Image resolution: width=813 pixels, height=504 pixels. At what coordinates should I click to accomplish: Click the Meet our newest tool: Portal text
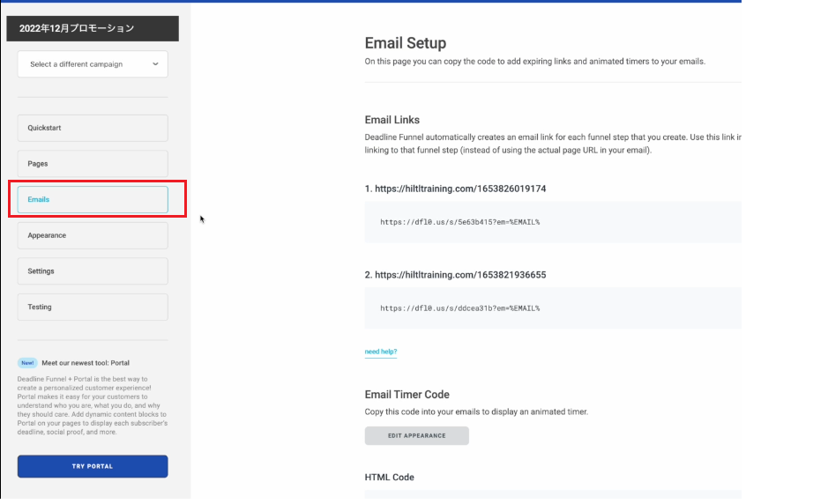tap(86, 363)
